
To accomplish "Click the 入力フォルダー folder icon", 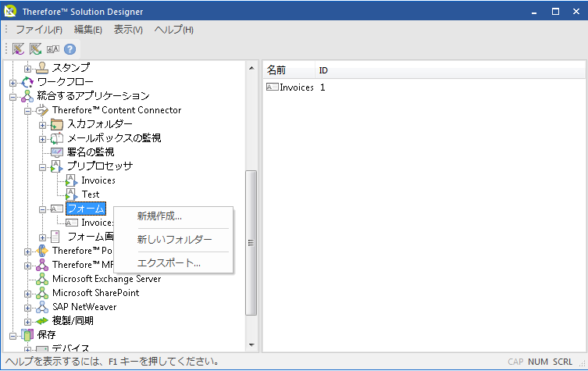I will [x=57, y=124].
